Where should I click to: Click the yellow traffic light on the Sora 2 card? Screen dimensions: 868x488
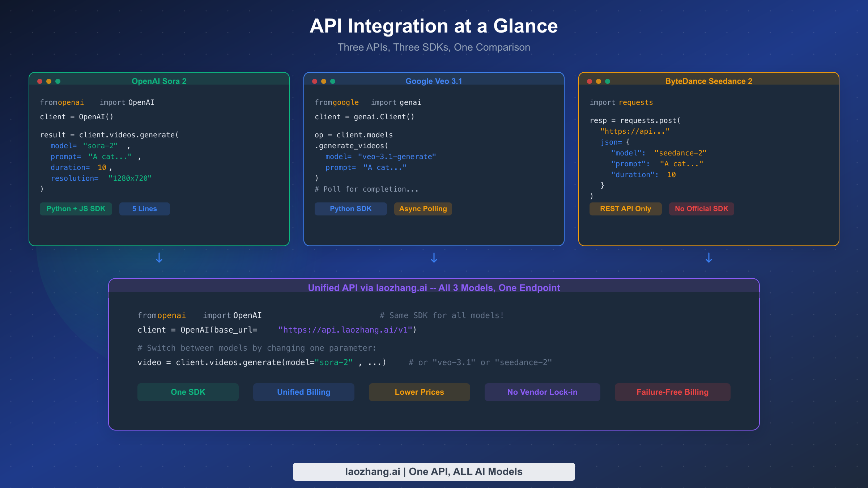(49, 81)
